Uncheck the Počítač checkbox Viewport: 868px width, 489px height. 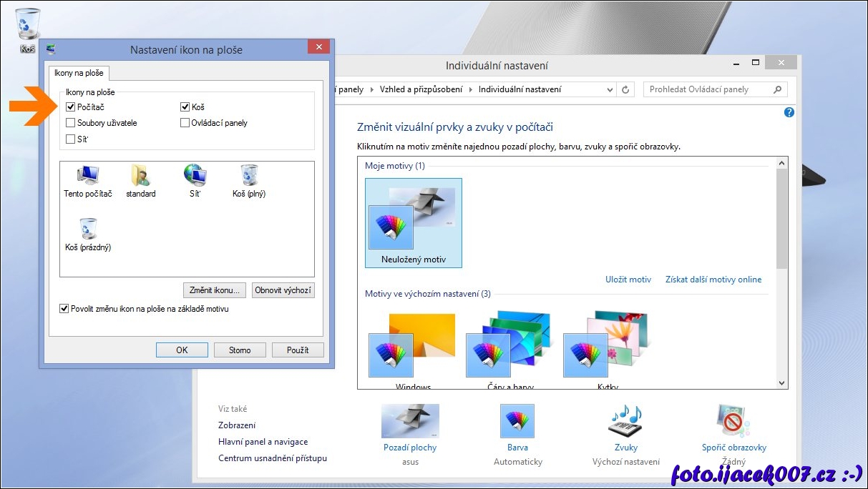coord(70,107)
